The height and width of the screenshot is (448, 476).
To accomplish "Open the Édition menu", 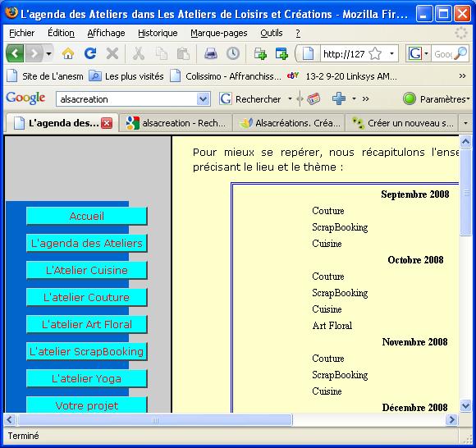I will pos(61,33).
